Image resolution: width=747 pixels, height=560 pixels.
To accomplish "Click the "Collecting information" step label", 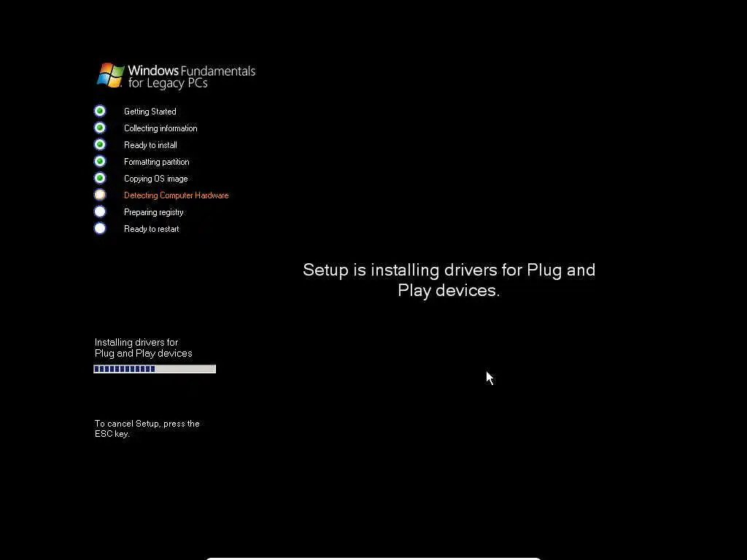I will (x=160, y=128).
